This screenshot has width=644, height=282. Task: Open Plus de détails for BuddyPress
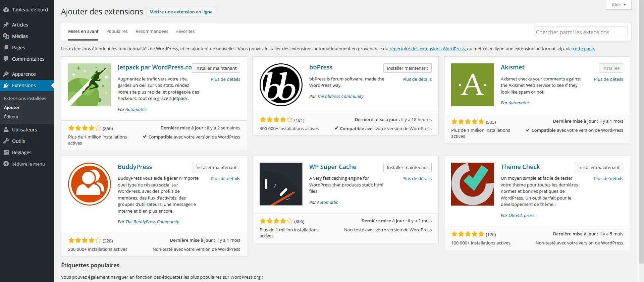pos(225,179)
